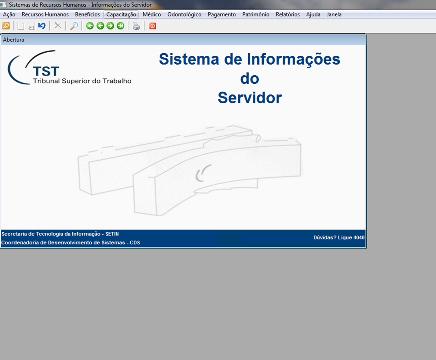436x360 pixels.
Task: Click the printer icon in toolbar
Action: click(x=136, y=26)
